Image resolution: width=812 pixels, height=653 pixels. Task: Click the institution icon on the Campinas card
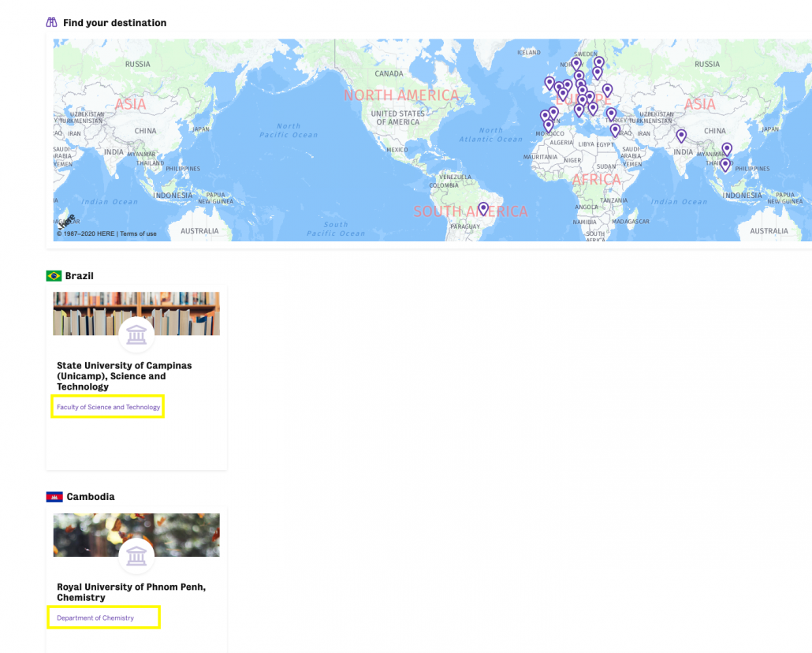(x=136, y=335)
